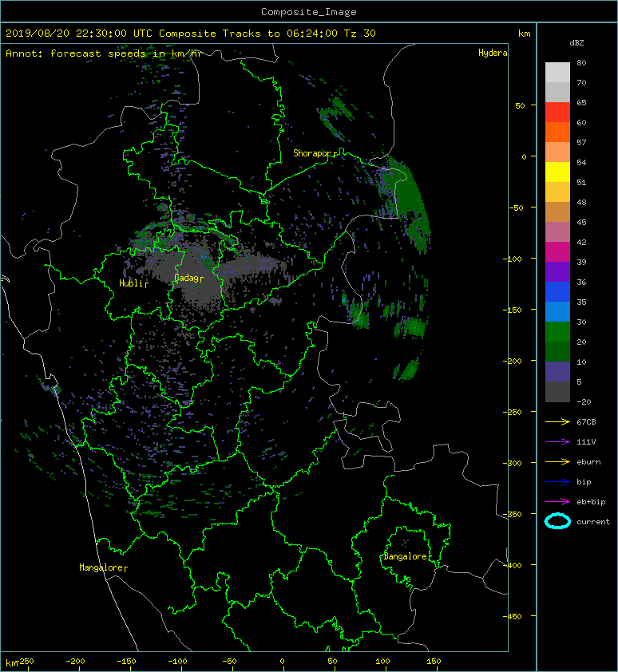Select the magenta 39–42 dBZ color swatch
Image resolution: width=618 pixels, height=672 pixels.
click(x=557, y=252)
